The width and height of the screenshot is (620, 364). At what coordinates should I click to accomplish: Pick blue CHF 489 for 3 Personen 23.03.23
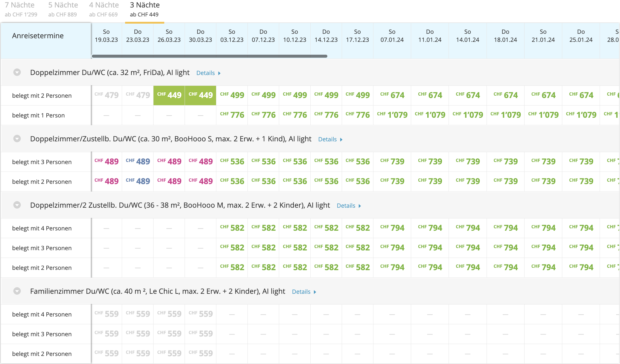click(138, 162)
